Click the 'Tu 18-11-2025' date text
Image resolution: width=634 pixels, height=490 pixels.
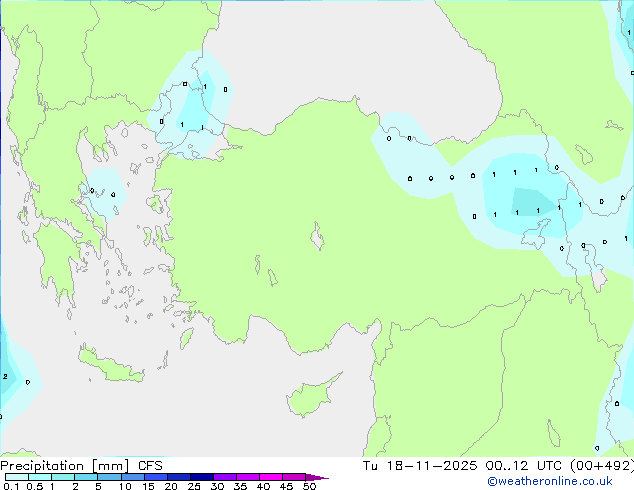click(x=420, y=466)
